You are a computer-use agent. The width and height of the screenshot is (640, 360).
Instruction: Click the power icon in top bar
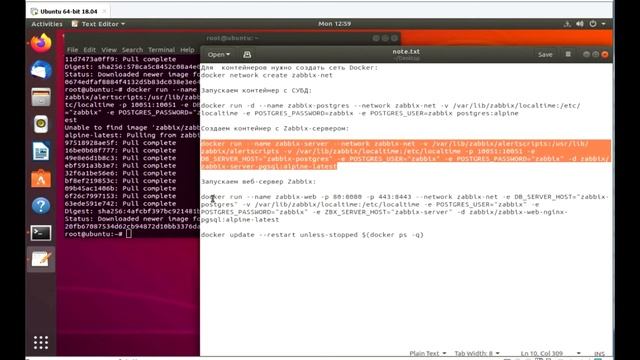593,24
